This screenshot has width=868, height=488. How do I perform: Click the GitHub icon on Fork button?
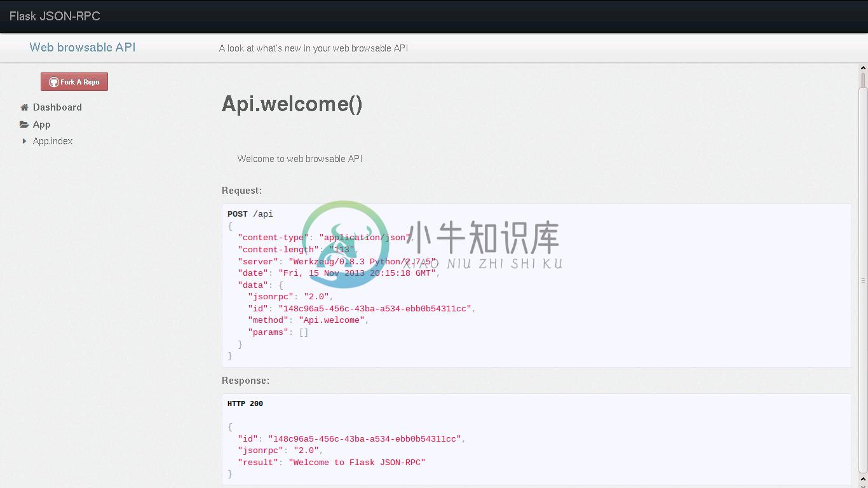(x=54, y=82)
